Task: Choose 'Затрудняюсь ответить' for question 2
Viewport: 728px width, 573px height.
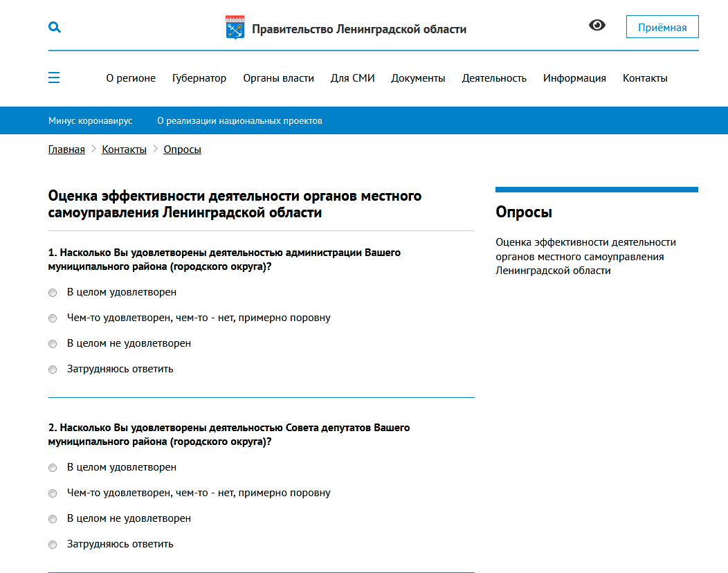Action: tap(53, 545)
